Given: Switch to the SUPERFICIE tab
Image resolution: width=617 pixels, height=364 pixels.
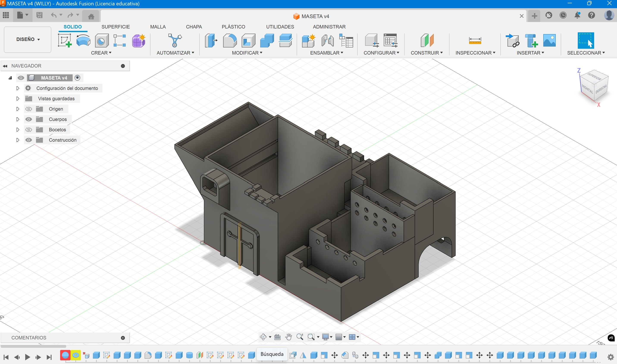Looking at the screenshot, I should [x=116, y=27].
